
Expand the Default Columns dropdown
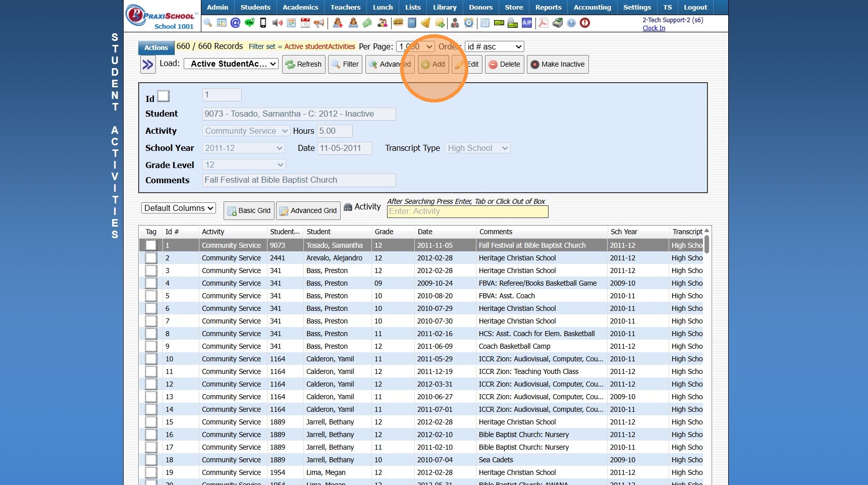[x=179, y=208]
